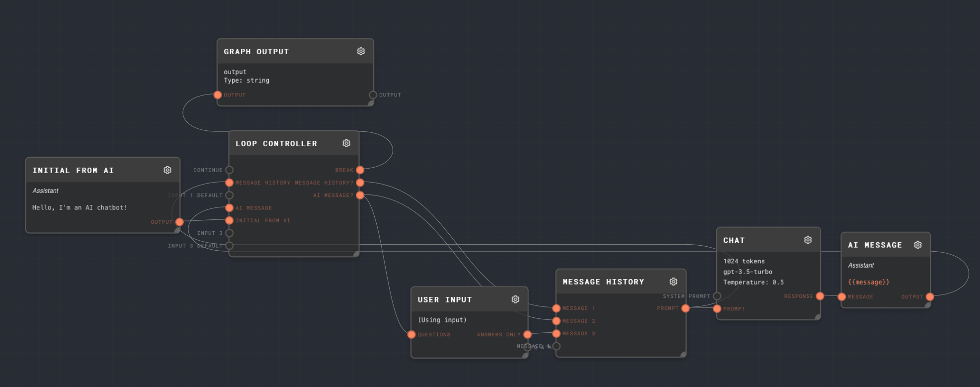Image resolution: width=980 pixels, height=387 pixels.
Task: Select the USER INPUT node title
Action: pos(445,300)
